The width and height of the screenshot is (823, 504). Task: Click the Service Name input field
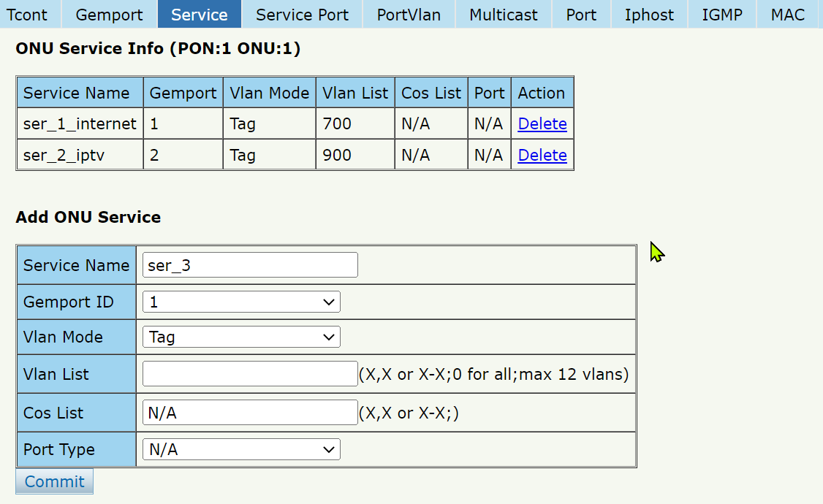250,265
